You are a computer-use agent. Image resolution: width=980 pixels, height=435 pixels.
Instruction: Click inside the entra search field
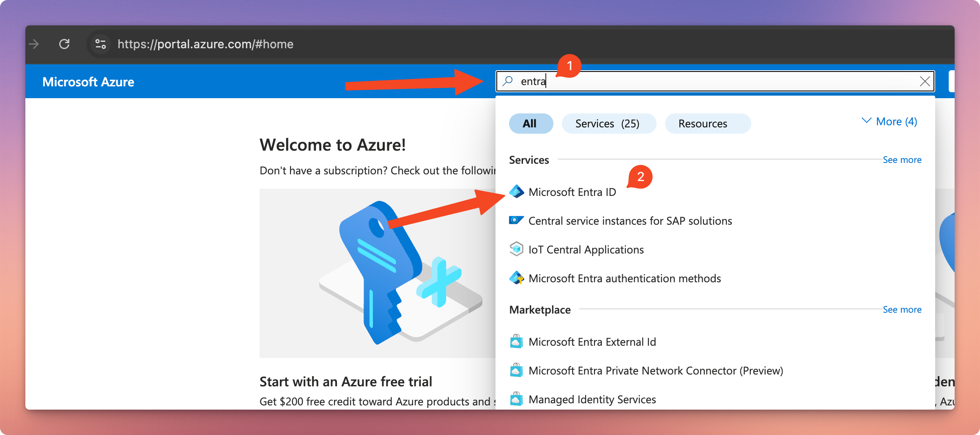592,81
